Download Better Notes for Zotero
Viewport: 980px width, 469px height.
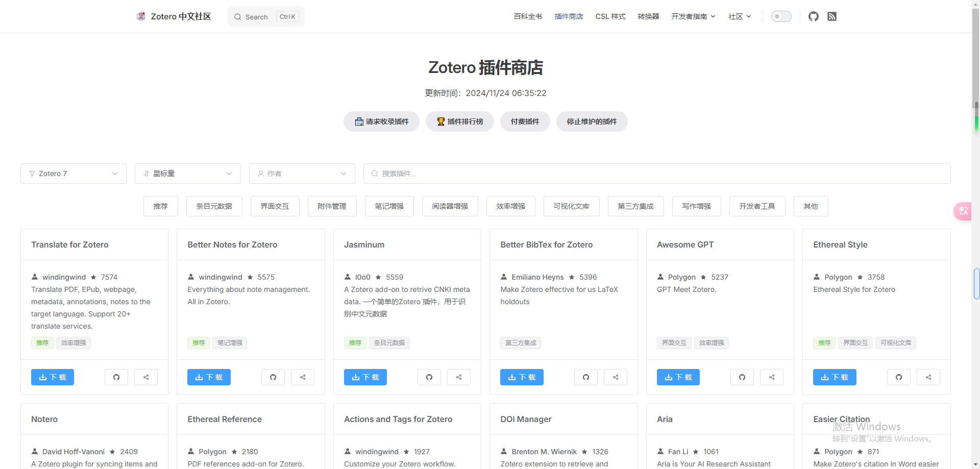(x=209, y=377)
